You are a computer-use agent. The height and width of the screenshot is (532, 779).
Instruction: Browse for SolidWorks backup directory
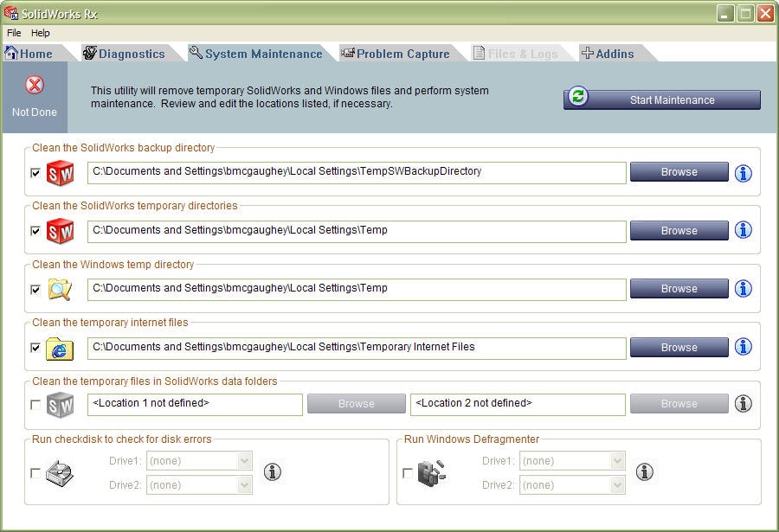(679, 172)
